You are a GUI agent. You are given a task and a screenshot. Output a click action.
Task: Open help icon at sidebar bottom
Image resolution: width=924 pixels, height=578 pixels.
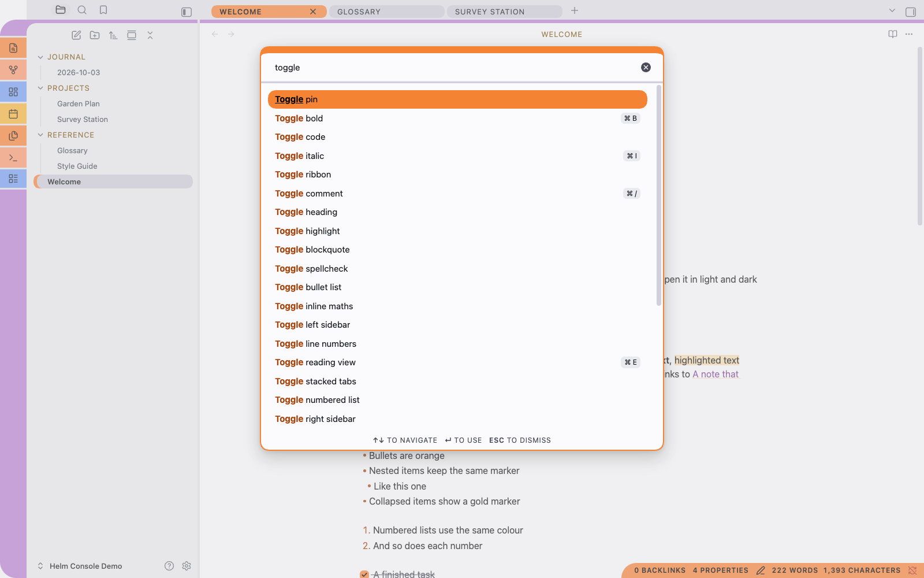pos(169,566)
